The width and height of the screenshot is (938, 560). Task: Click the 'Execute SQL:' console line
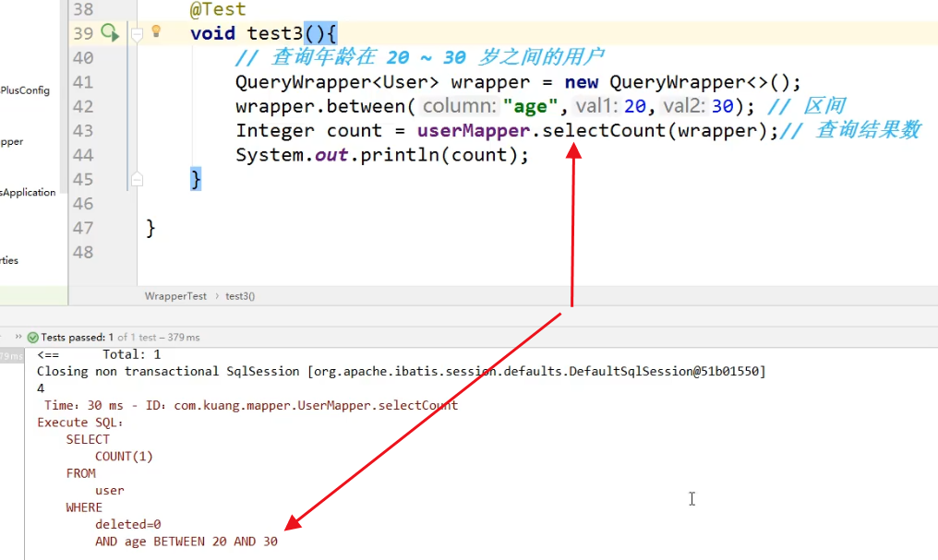click(x=80, y=423)
